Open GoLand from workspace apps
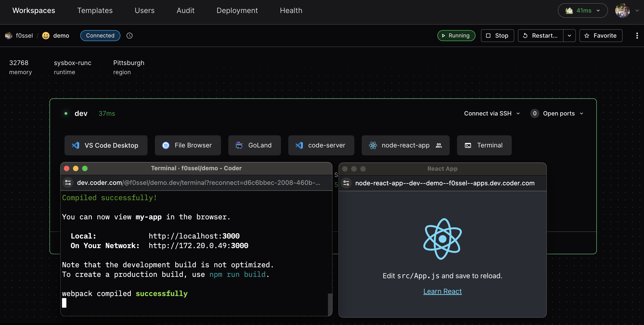 pos(254,145)
